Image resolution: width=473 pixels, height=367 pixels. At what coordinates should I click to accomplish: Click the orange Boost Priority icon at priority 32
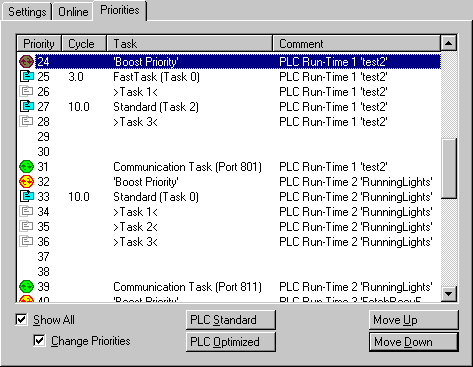pos(26,182)
